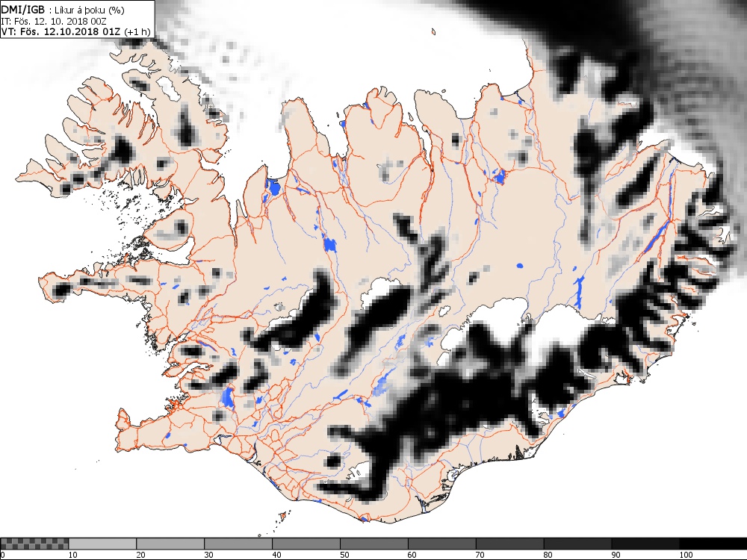Select the black legend swatch right of 100
747x560 pixels.
713,544
